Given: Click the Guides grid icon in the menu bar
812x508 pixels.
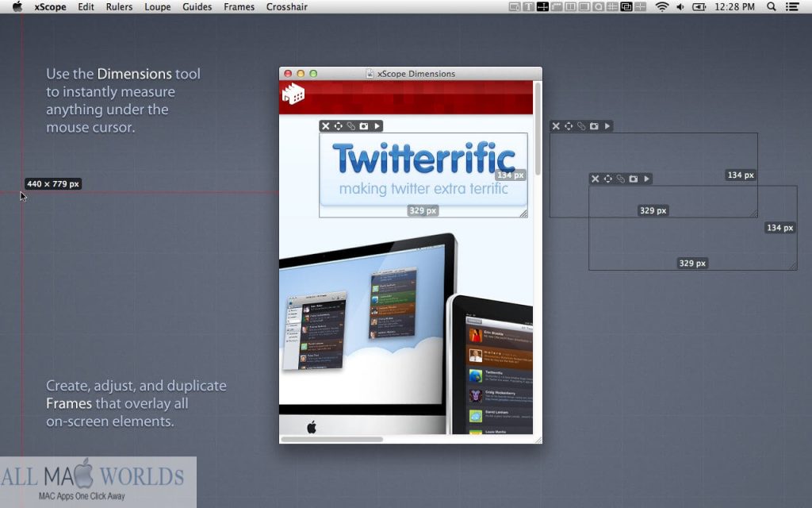Looking at the screenshot, I should (x=612, y=6).
